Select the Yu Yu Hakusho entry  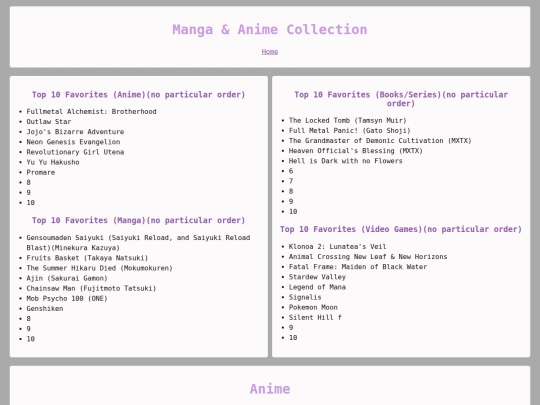tap(53, 162)
